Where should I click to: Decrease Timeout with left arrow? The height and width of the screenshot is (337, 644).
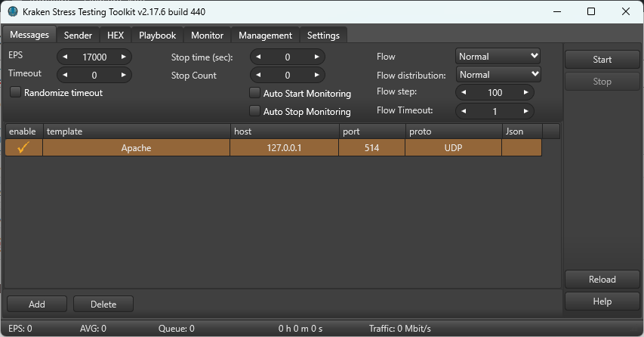click(65, 75)
